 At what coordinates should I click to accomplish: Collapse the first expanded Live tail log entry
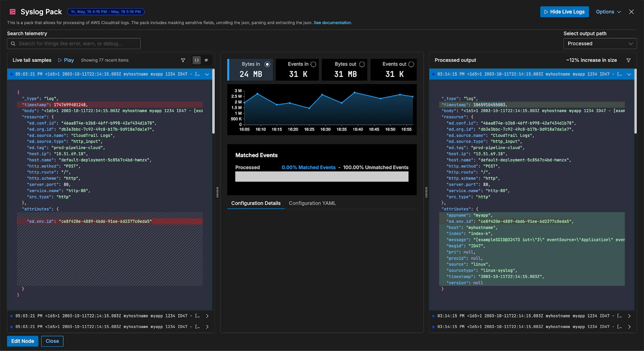click(x=207, y=74)
